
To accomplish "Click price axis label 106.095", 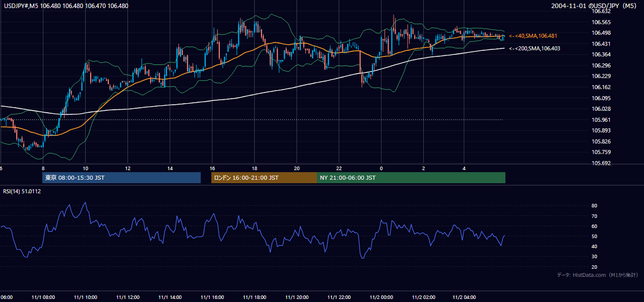I will tap(601, 98).
